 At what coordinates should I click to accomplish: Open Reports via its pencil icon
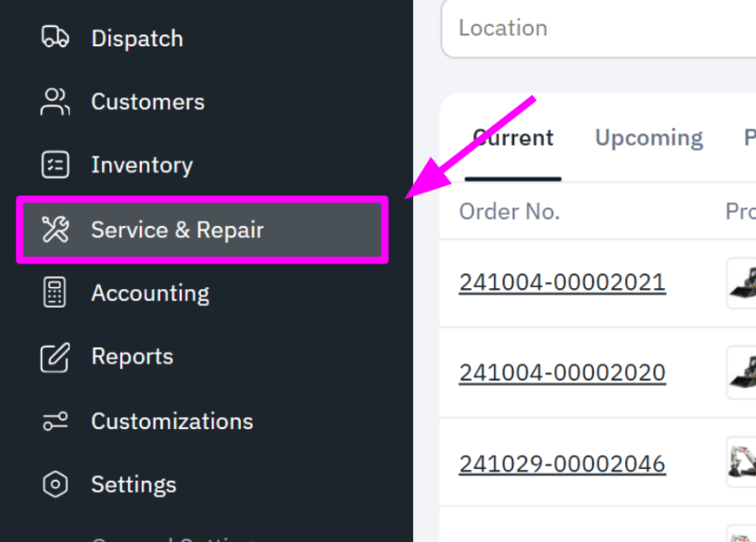tap(55, 357)
